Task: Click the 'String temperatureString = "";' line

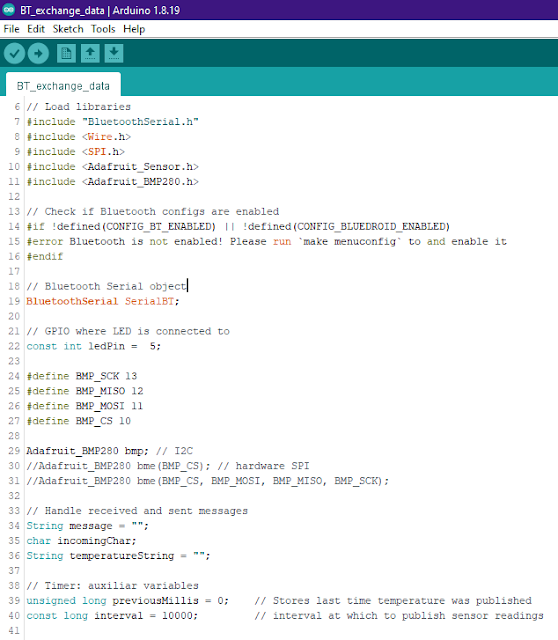Action: (118, 556)
